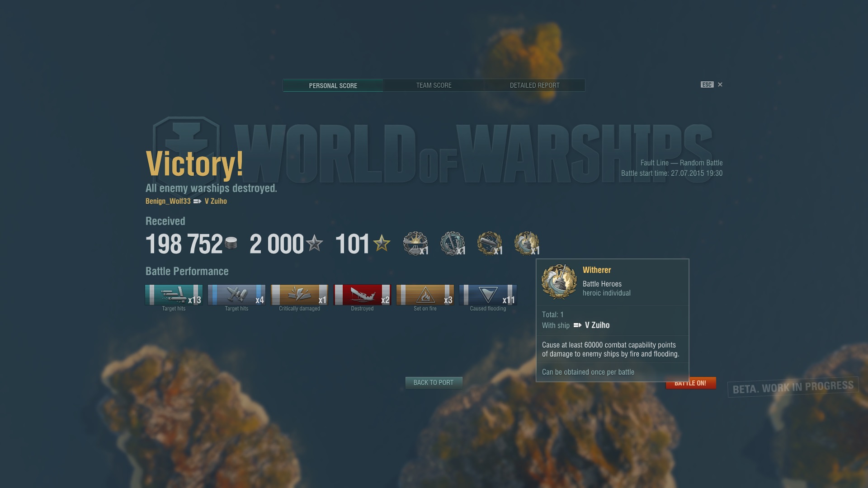Select the Critically damaged ribbon
This screenshot has width=868, height=488.
[299, 295]
